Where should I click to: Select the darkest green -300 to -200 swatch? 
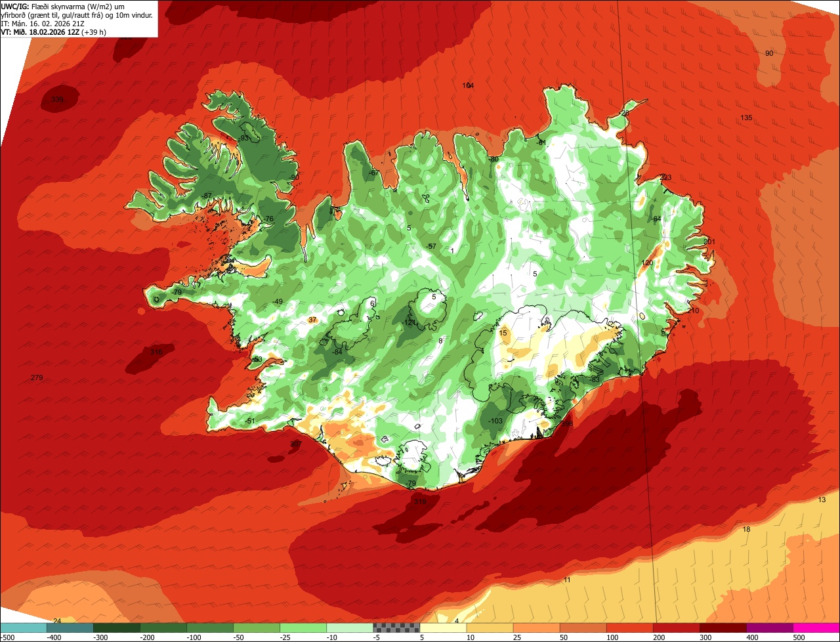pos(116,628)
